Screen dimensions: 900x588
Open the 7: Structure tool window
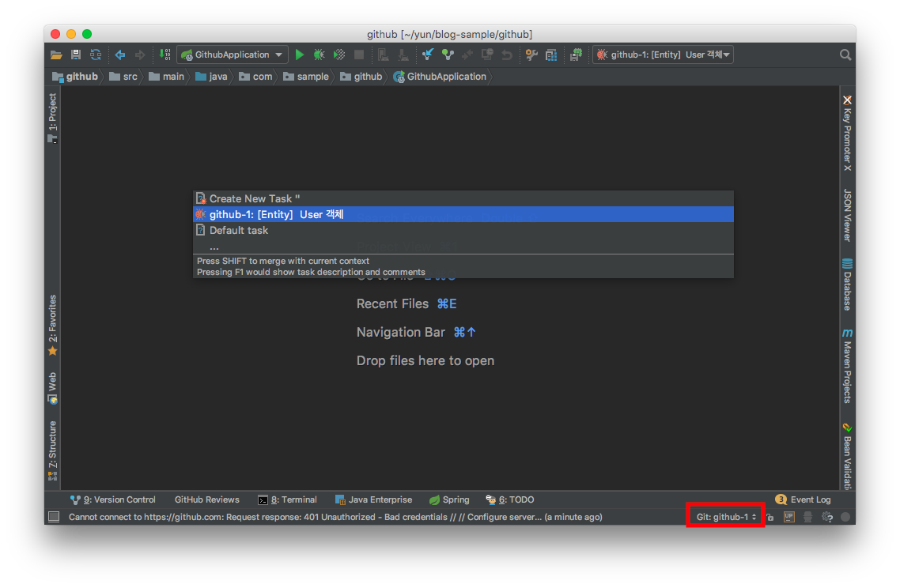coord(52,450)
